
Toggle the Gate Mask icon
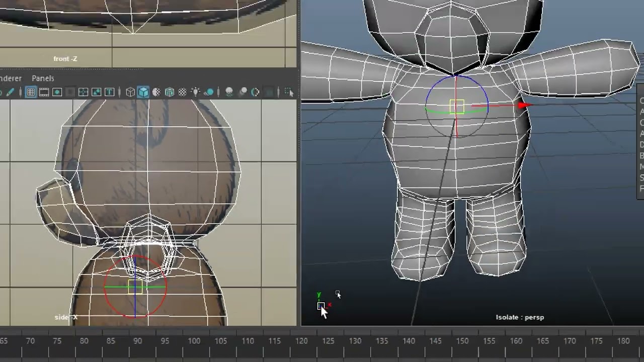coord(70,92)
